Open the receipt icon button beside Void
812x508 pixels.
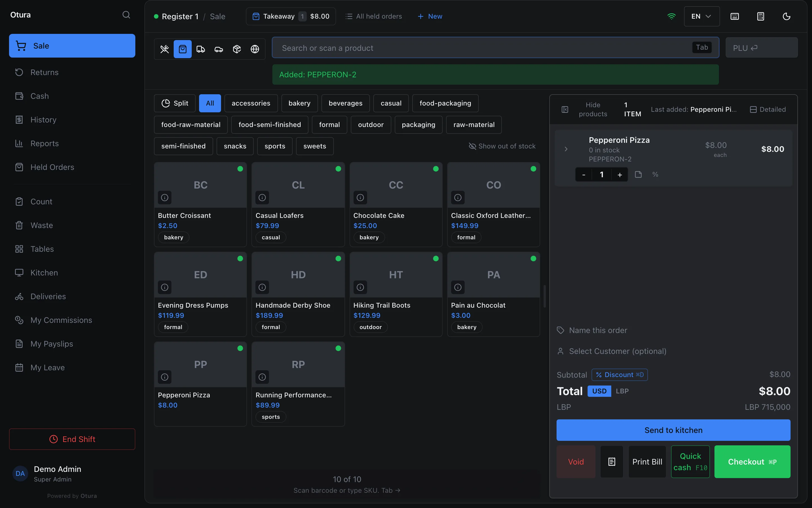click(x=612, y=462)
